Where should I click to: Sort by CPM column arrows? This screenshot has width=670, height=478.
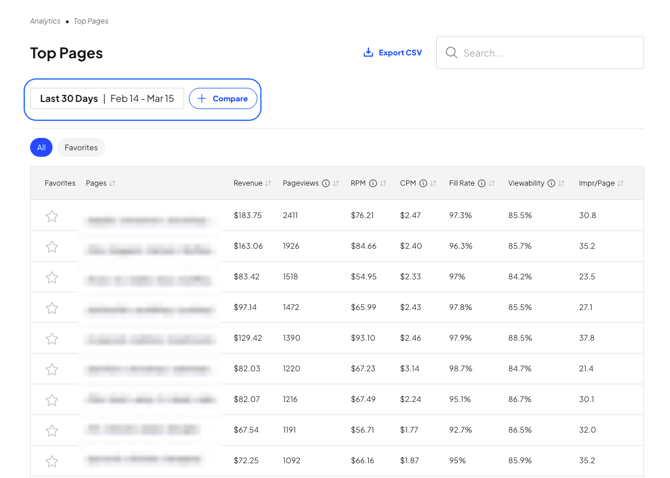[x=433, y=183]
